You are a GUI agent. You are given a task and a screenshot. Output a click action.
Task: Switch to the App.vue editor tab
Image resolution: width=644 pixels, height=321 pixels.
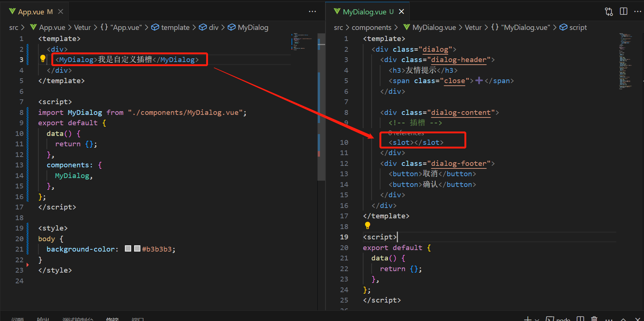pyautogui.click(x=35, y=12)
